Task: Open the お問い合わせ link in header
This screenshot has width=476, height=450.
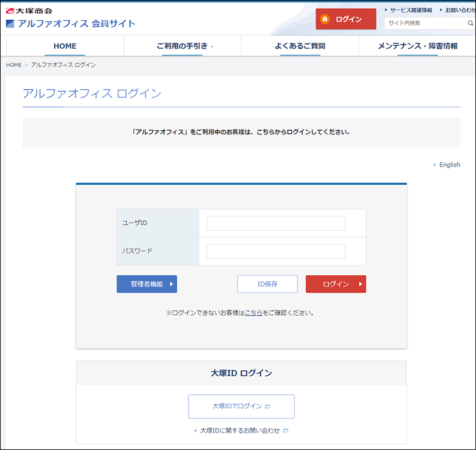Action: pyautogui.click(x=459, y=10)
